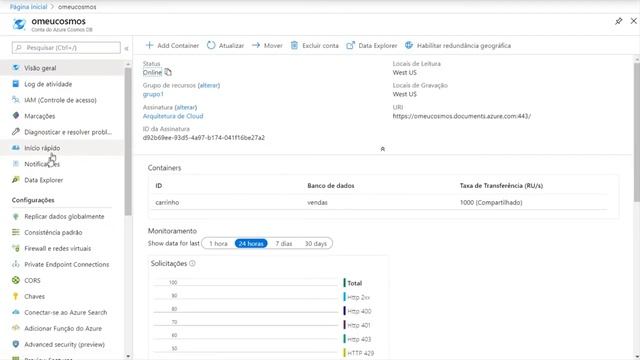Click the Firewall e redes virtuais icon
Screen dimensions: 640x360
[x=16, y=248]
